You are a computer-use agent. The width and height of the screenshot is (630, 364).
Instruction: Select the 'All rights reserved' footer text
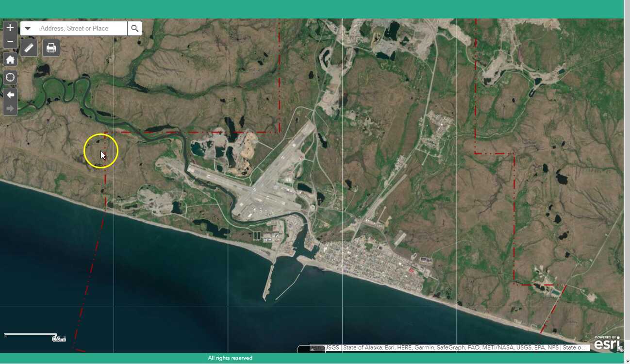(230, 358)
